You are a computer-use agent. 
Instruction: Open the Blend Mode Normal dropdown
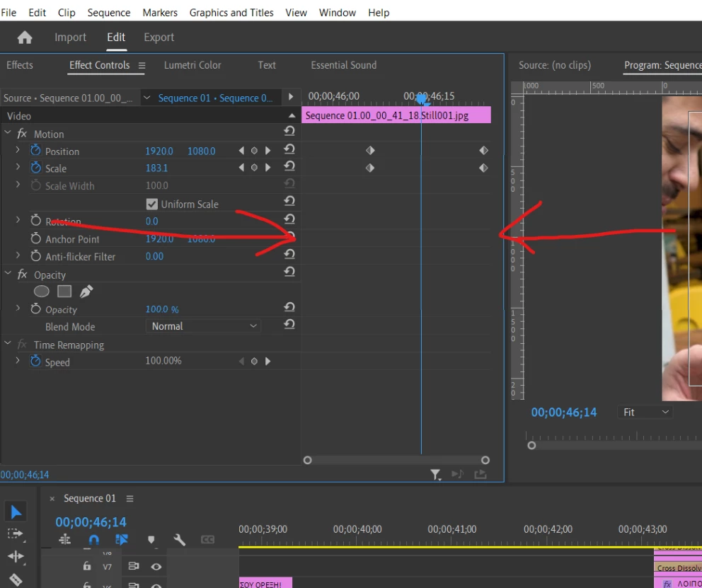point(204,326)
